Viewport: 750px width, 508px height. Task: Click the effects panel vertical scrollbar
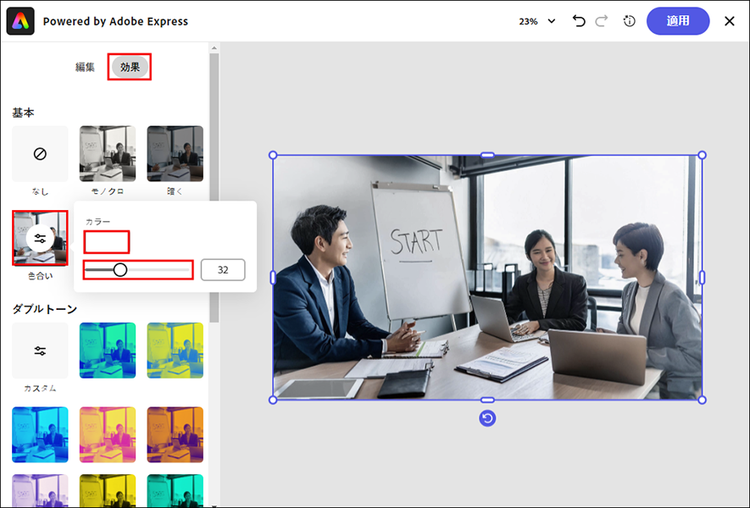click(x=213, y=200)
